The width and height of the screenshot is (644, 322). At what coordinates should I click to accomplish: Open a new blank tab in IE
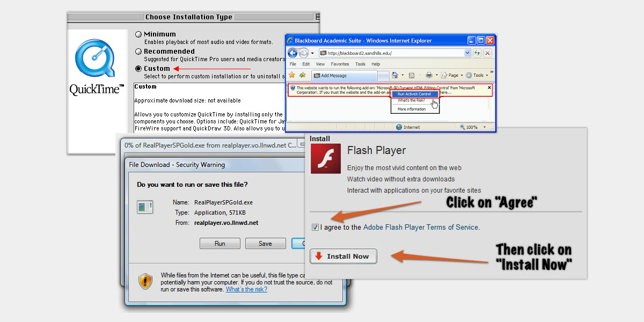tap(383, 76)
